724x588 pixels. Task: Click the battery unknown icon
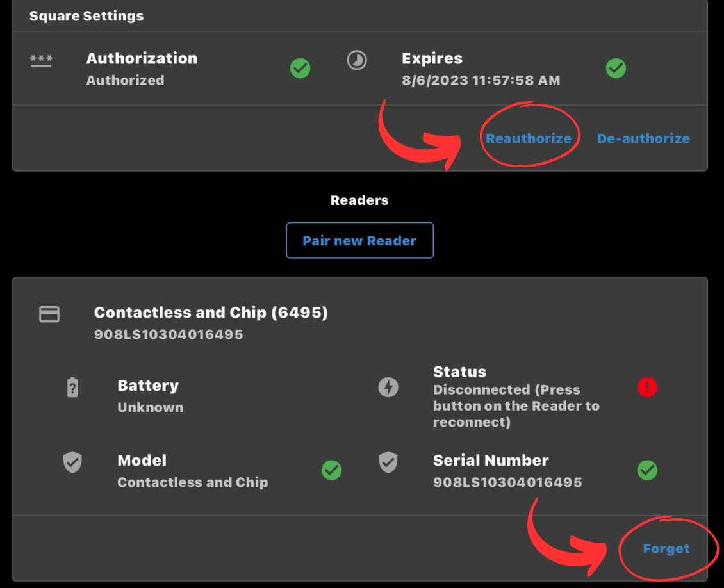pos(72,388)
